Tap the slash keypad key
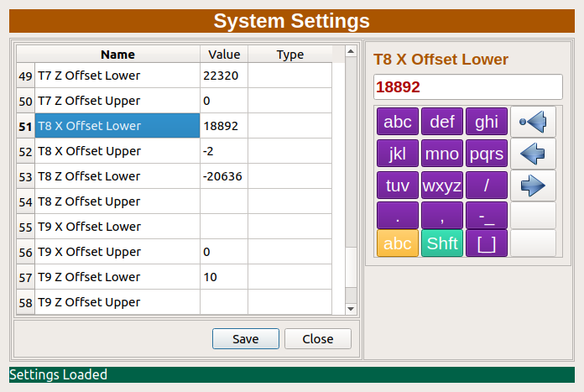This screenshot has height=392, width=584. click(x=487, y=186)
